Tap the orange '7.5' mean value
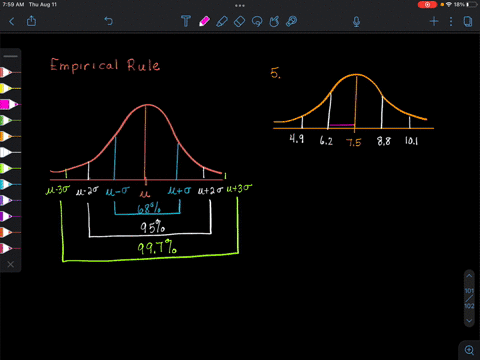Screen dimensions: 480x360 pos(354,143)
